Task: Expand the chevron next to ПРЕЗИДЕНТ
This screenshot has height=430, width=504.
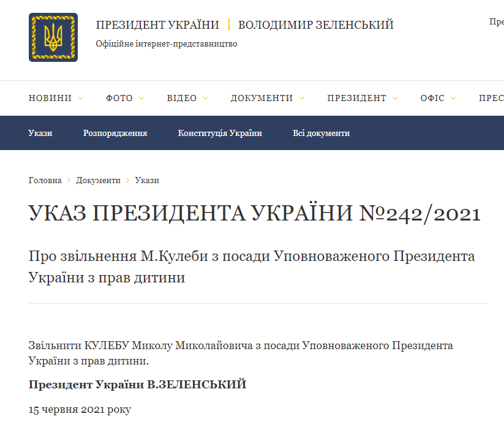Action: point(395,98)
